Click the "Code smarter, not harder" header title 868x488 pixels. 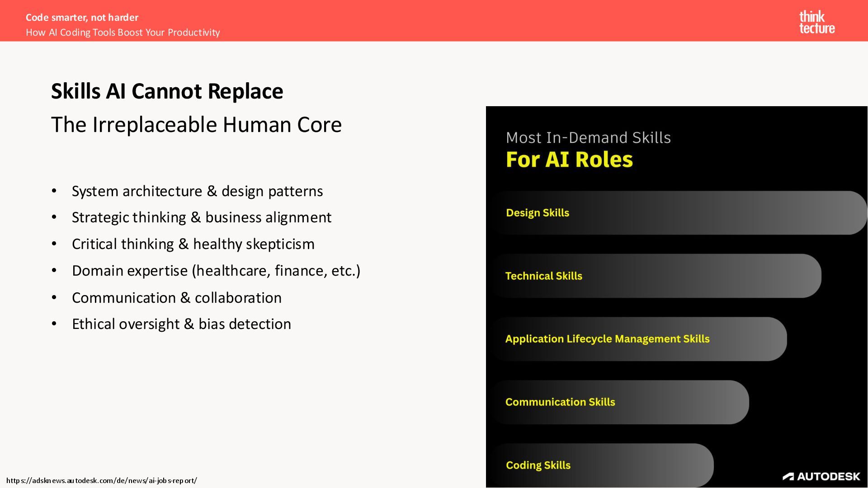point(82,18)
